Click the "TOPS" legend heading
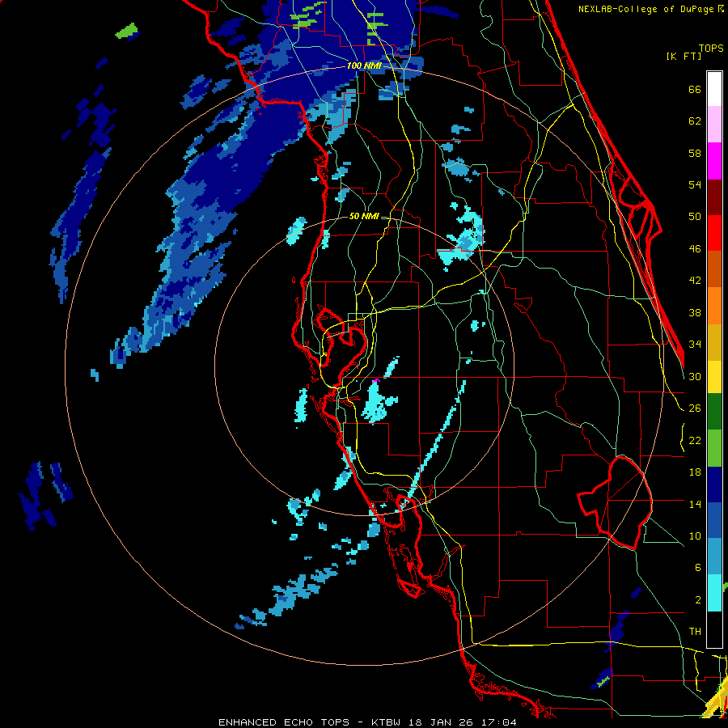The width and height of the screenshot is (728, 728). coord(711,48)
